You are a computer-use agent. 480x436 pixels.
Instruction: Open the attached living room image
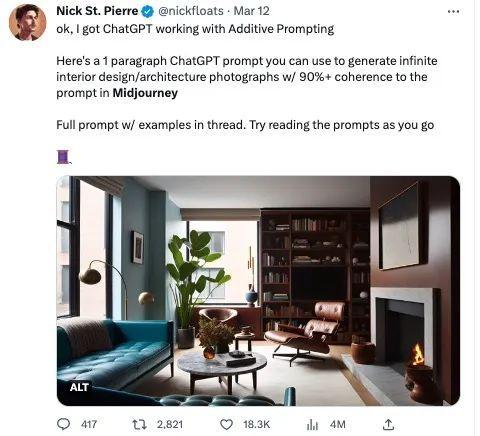pyautogui.click(x=258, y=291)
